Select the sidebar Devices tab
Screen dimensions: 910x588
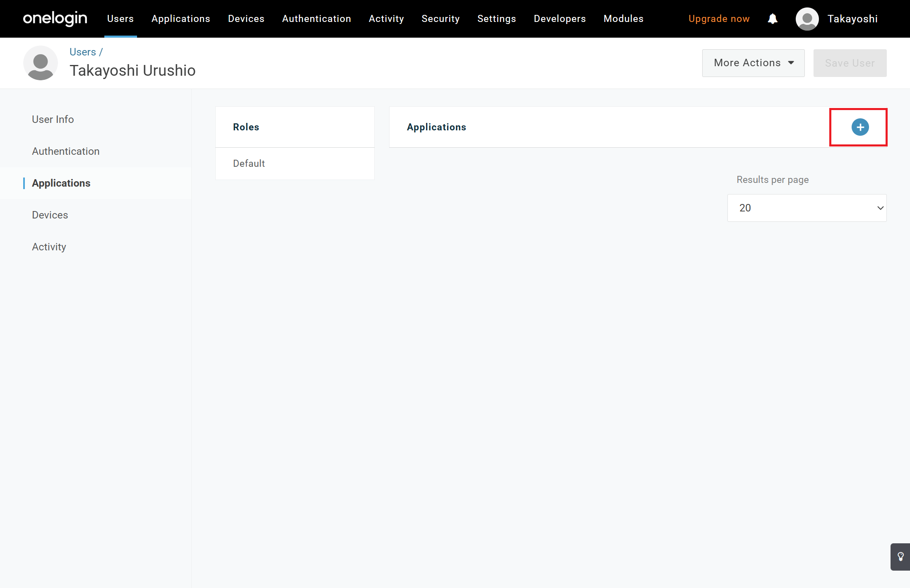pyautogui.click(x=50, y=215)
